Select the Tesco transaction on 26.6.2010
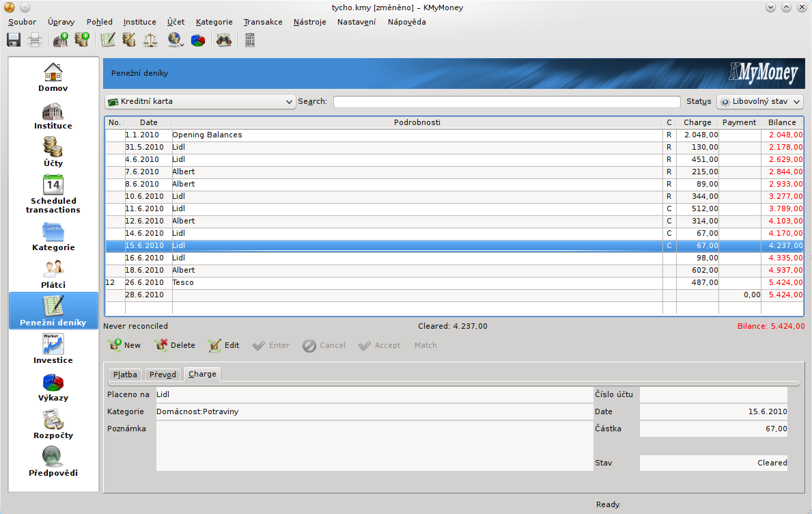 [454, 282]
